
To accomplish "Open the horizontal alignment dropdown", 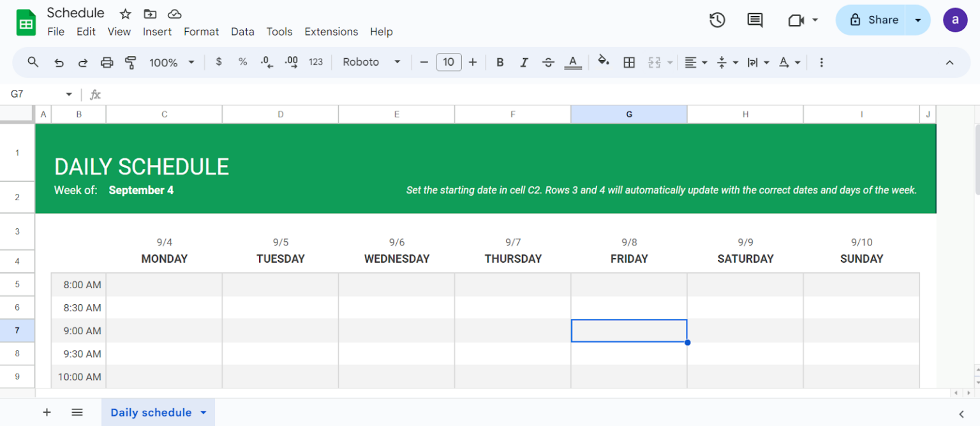I will click(695, 62).
